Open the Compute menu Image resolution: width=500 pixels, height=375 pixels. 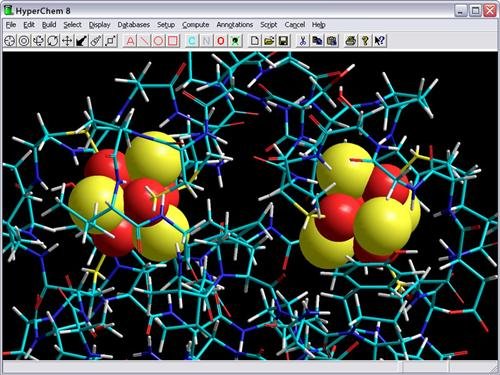coord(196,25)
